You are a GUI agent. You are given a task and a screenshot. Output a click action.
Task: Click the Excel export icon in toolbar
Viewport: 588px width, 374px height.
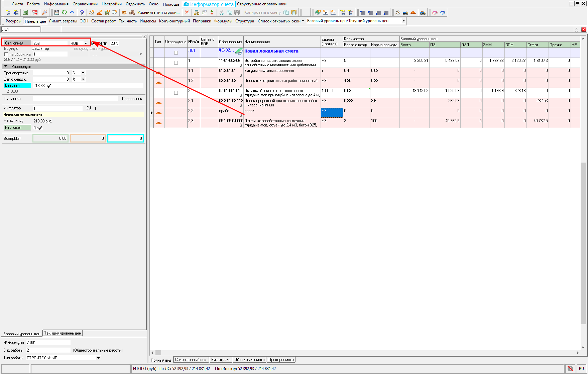(25, 13)
